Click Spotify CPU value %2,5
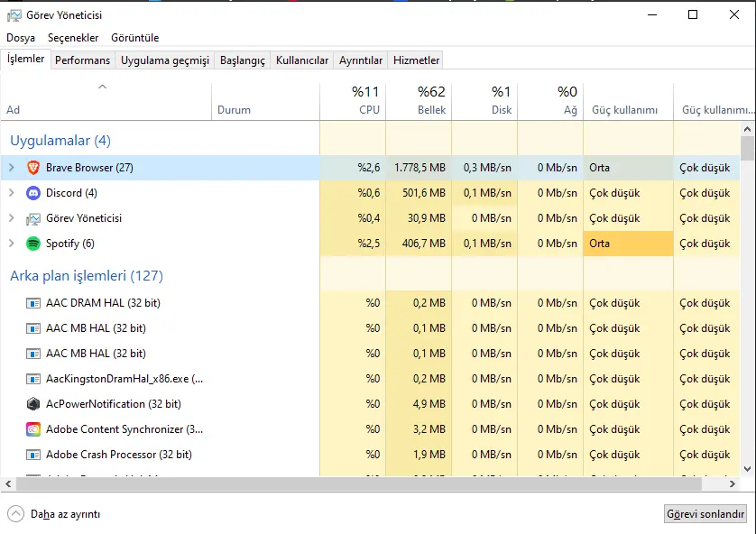The image size is (756, 534). (x=369, y=244)
